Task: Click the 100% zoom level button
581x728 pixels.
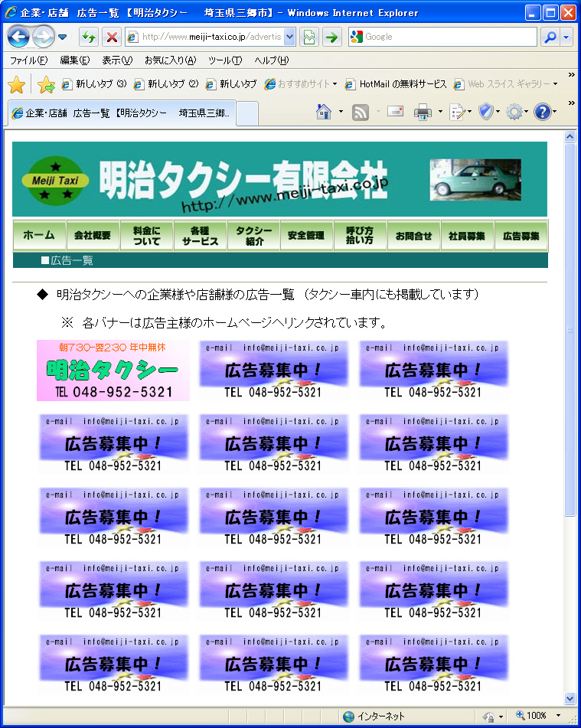Action: point(532,716)
